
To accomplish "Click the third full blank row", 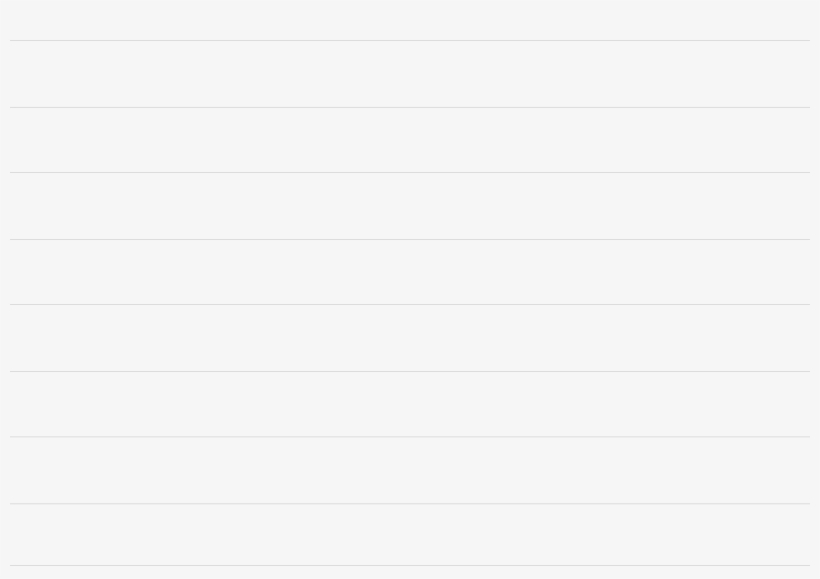I will pos(410,206).
